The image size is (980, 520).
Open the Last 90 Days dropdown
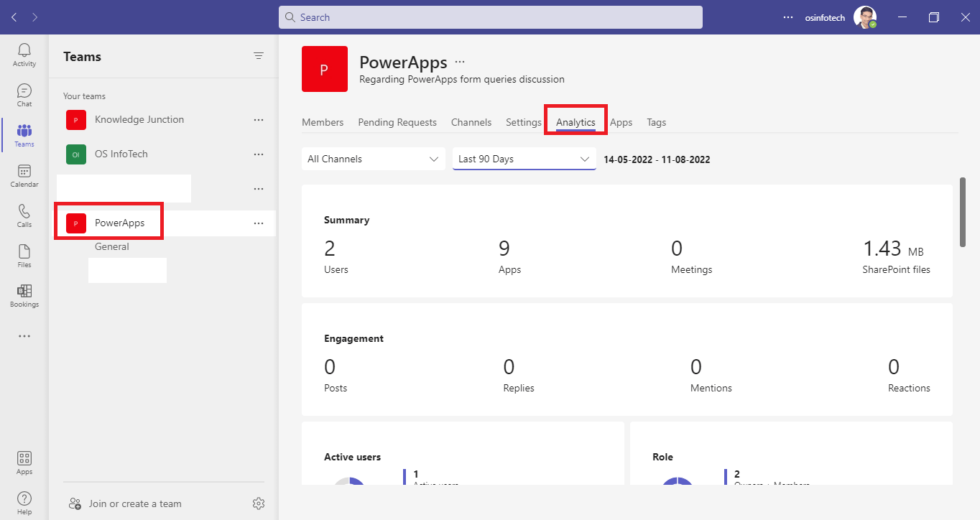click(524, 159)
